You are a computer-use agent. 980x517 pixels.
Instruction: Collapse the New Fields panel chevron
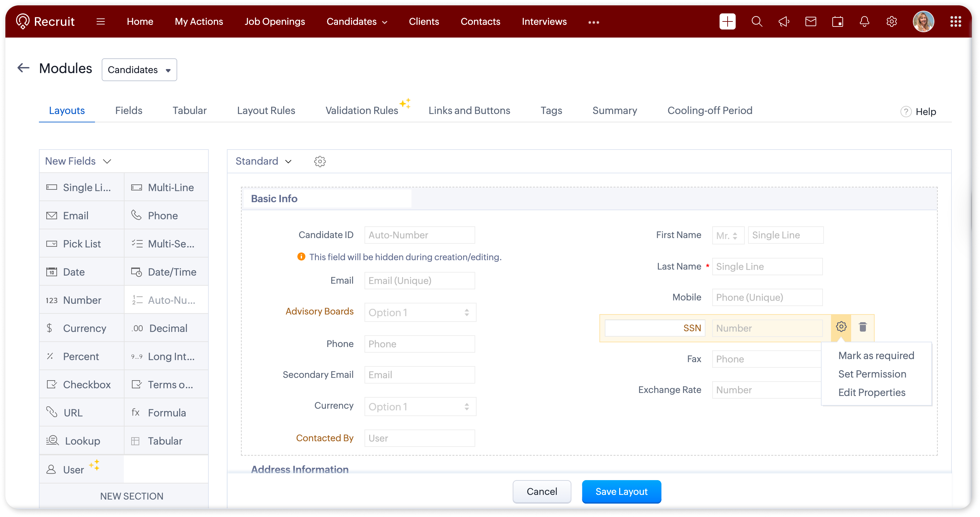pos(107,161)
